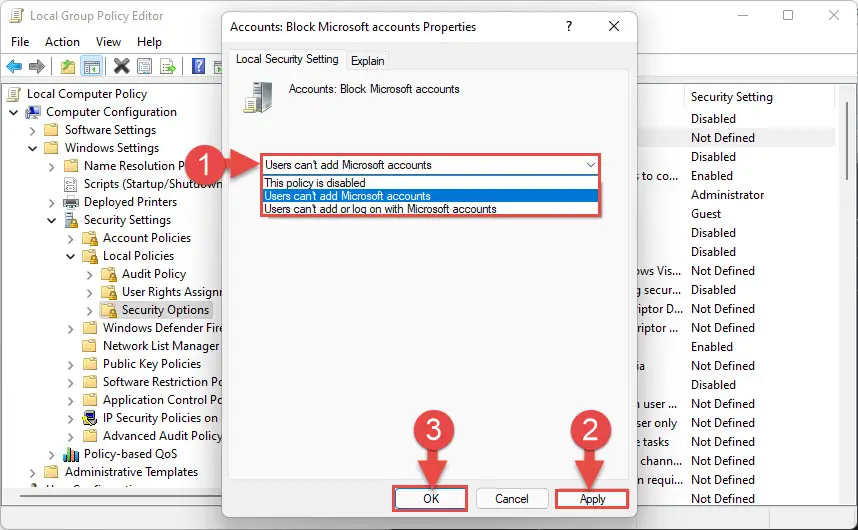Click the Back arrow toolbar icon
The image size is (858, 530).
(14, 67)
